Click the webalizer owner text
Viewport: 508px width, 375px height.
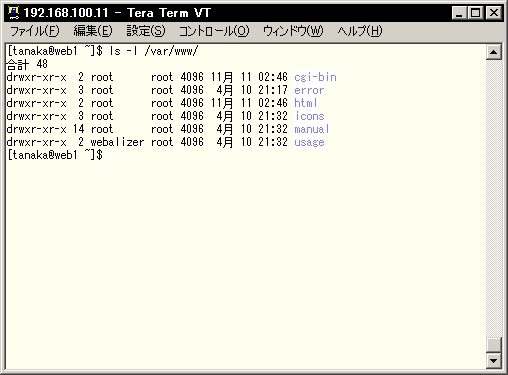(x=117, y=142)
